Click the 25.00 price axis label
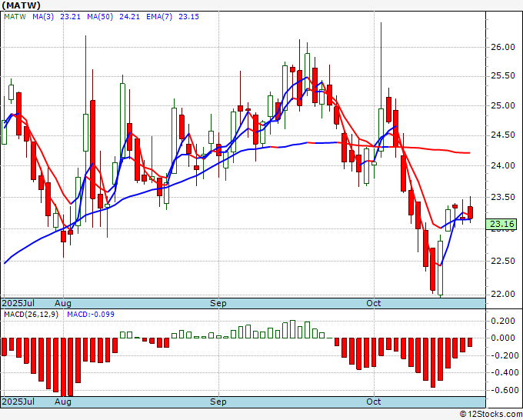523x420 pixels. pos(503,105)
